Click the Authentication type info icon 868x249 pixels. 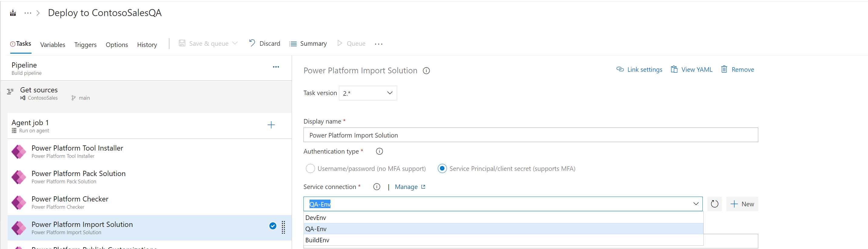point(379,151)
